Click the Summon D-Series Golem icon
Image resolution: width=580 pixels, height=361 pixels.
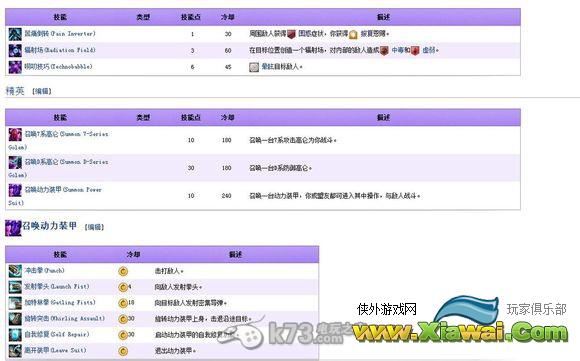15,162
